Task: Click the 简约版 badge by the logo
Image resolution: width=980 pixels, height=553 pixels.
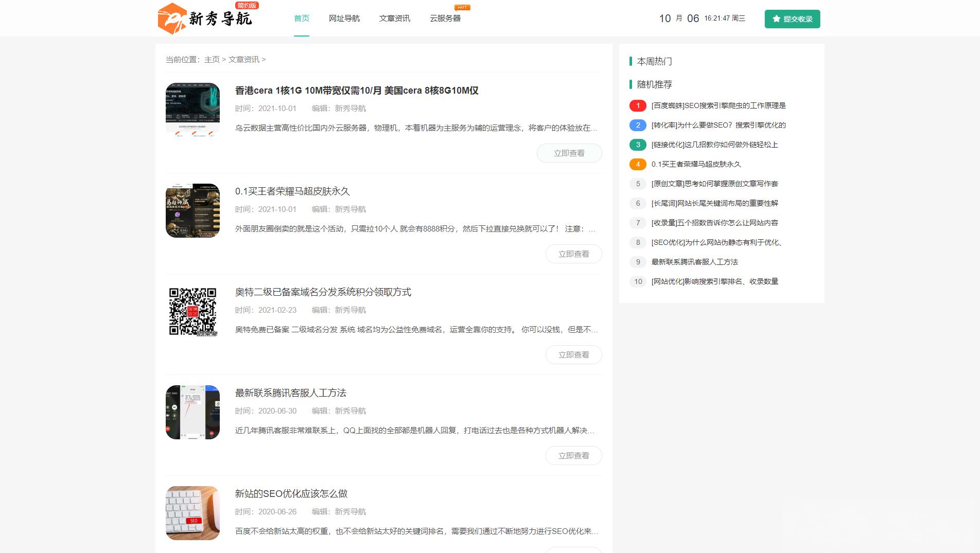Action: (x=247, y=5)
